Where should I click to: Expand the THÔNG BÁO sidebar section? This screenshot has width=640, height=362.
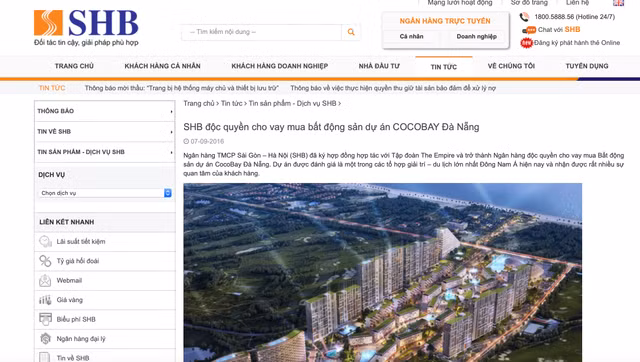(x=105, y=111)
